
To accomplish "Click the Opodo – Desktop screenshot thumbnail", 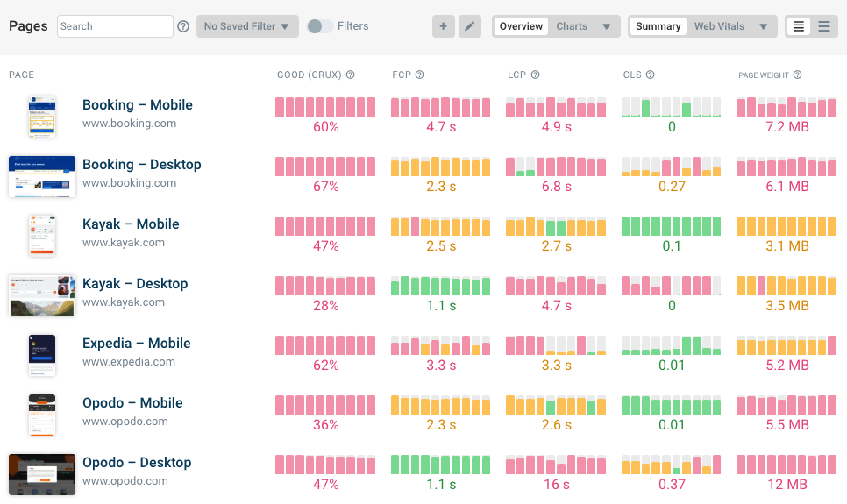I will tap(42, 474).
